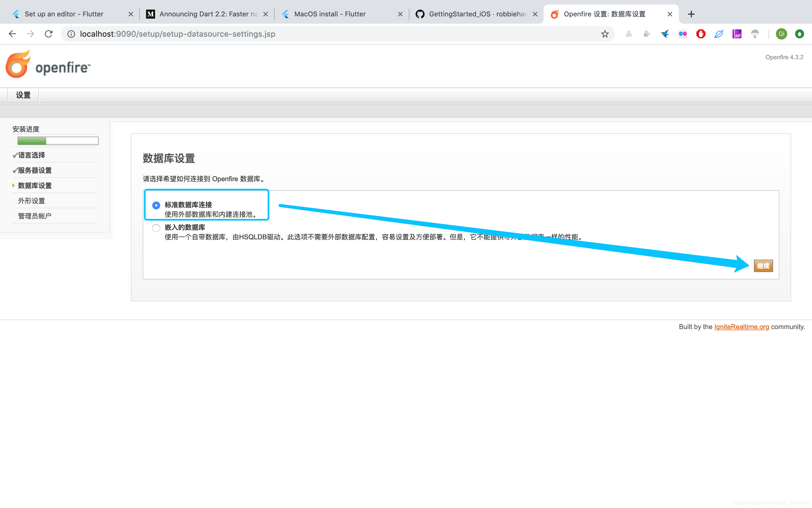Reload the current page
The width and height of the screenshot is (812, 508).
pos(49,34)
